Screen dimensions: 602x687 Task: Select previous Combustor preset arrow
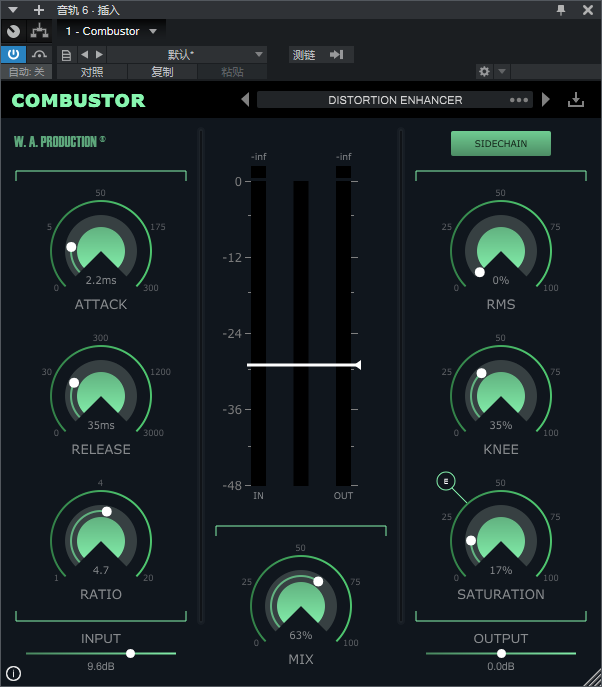[x=245, y=100]
